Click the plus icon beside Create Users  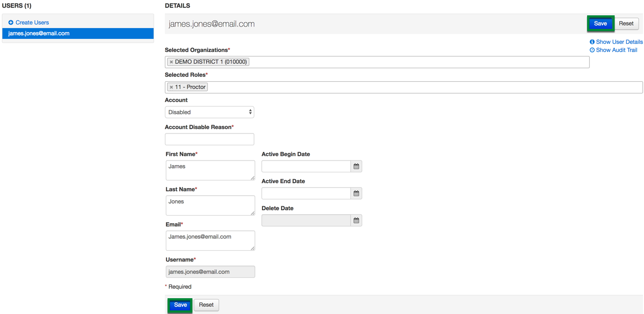point(11,23)
